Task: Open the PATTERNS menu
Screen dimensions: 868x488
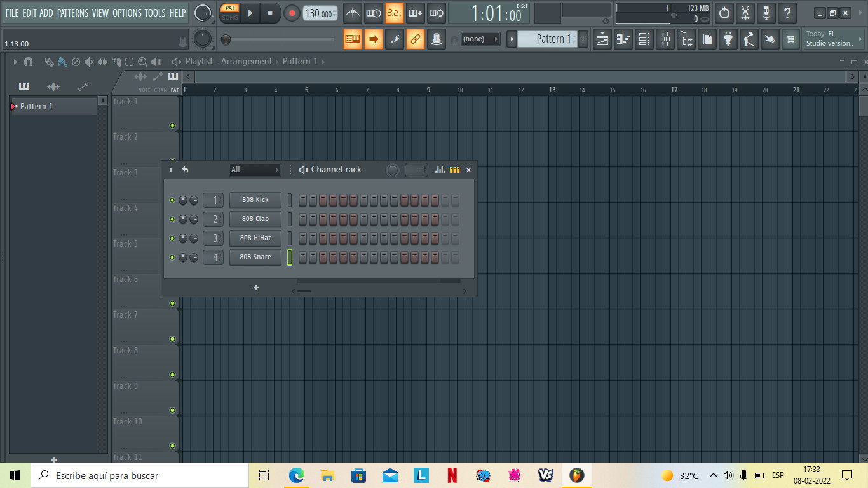Action: coord(72,13)
